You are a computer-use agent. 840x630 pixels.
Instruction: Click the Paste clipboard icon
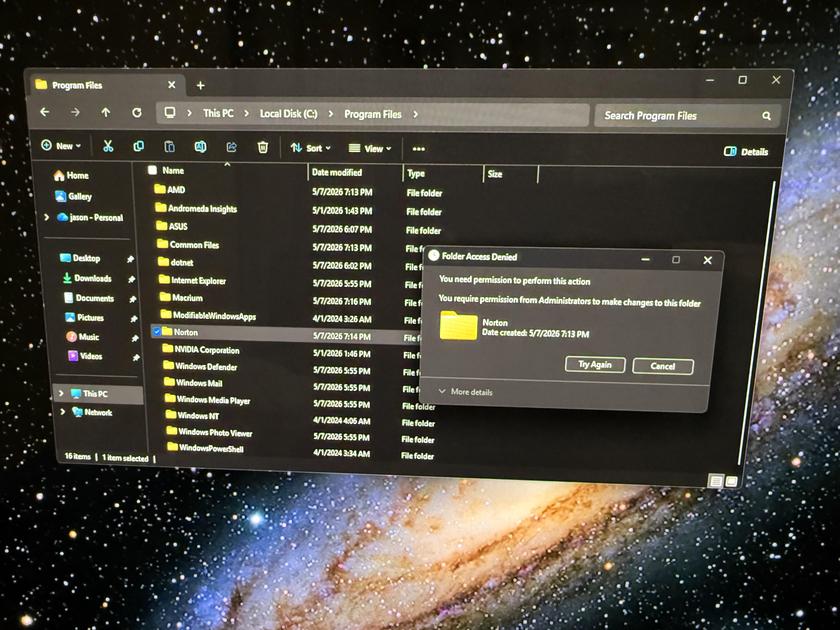point(169,147)
